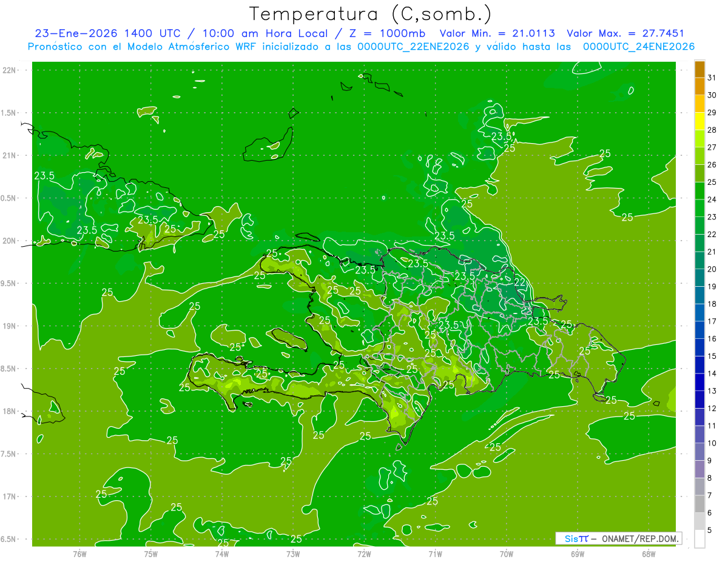Pick the orange swatch between 30 and 31
This screenshot has width=728, height=562.
tap(699, 87)
